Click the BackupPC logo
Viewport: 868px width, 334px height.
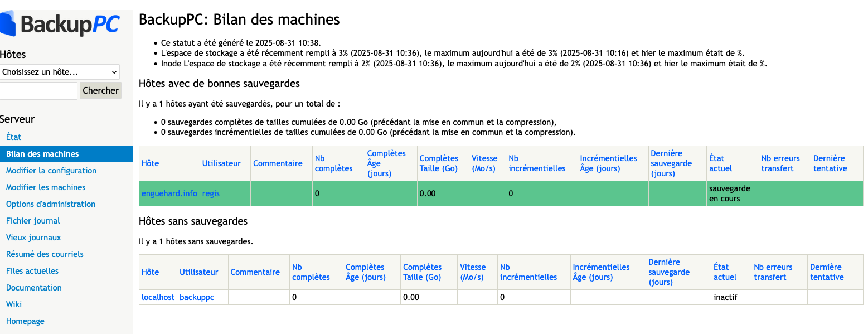point(60,23)
